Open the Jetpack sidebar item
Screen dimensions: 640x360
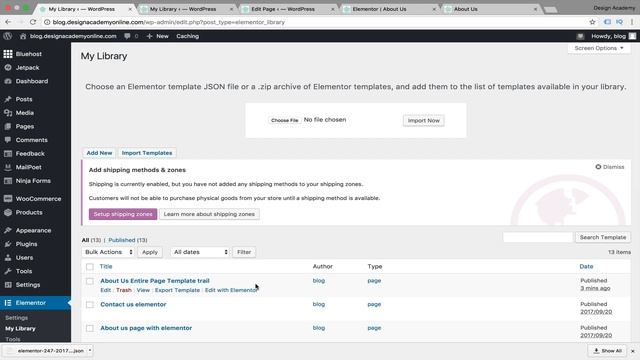tap(27, 67)
